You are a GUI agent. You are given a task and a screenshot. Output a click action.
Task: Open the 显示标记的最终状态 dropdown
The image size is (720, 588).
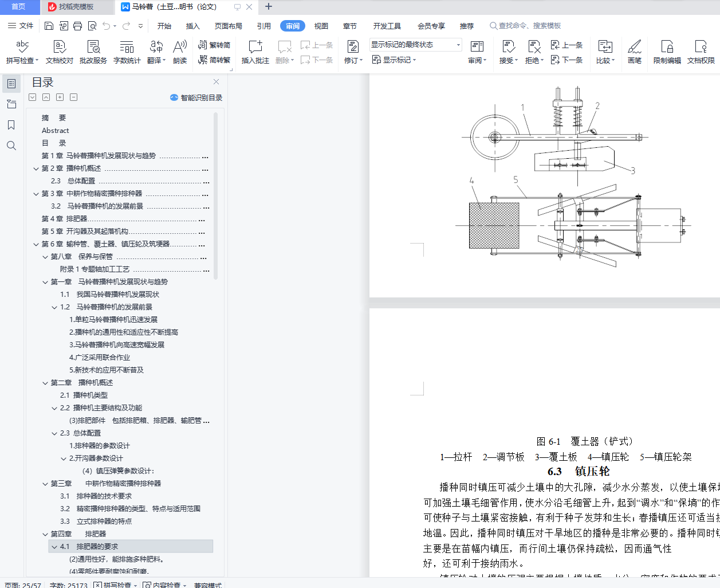415,45
